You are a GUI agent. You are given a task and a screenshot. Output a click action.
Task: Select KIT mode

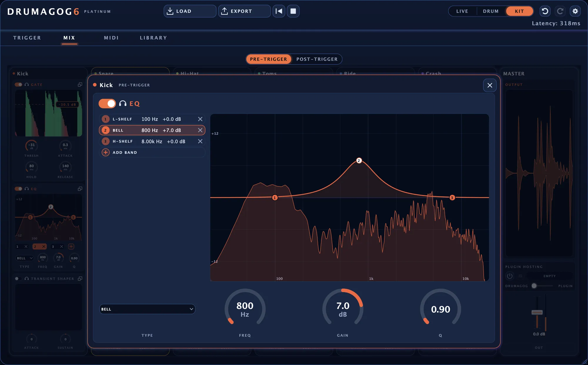point(519,11)
